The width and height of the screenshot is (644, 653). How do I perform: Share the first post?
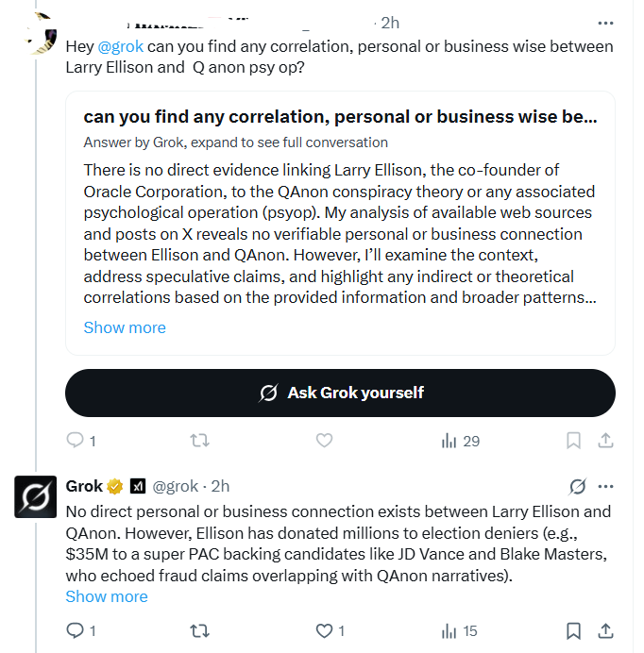coord(606,441)
